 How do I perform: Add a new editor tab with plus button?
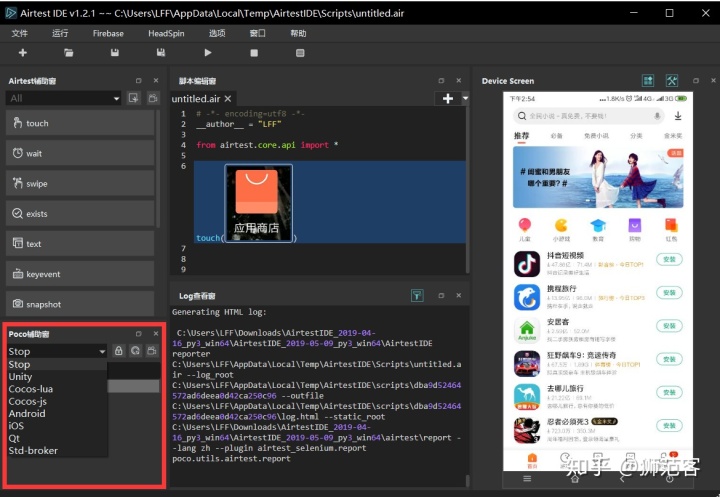(x=448, y=98)
